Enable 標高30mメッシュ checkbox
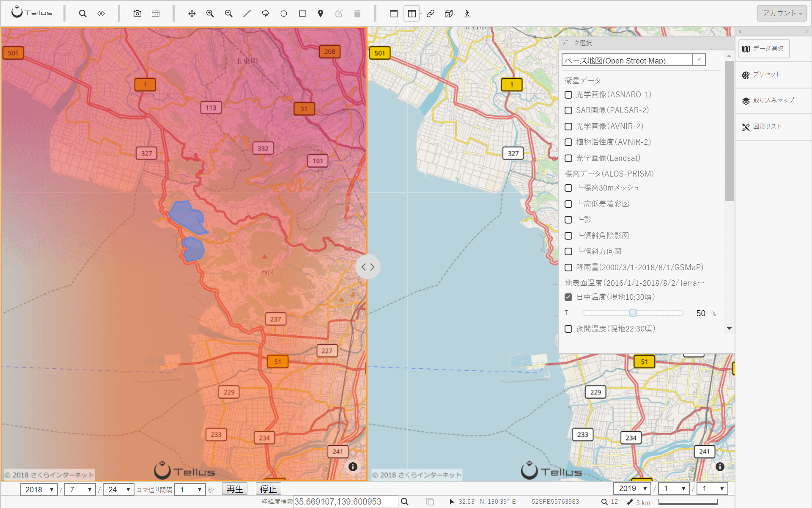 568,188
